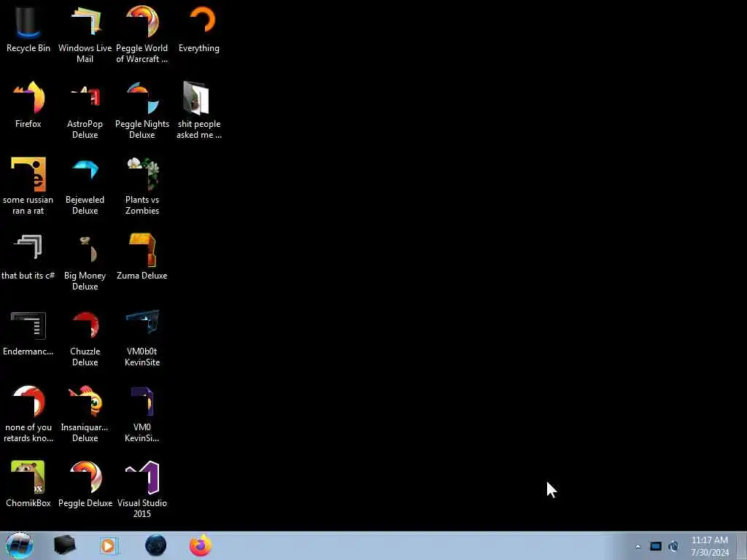Open the Recycle Bin desktop icon
Screen dimensions: 747x560
coord(28,29)
